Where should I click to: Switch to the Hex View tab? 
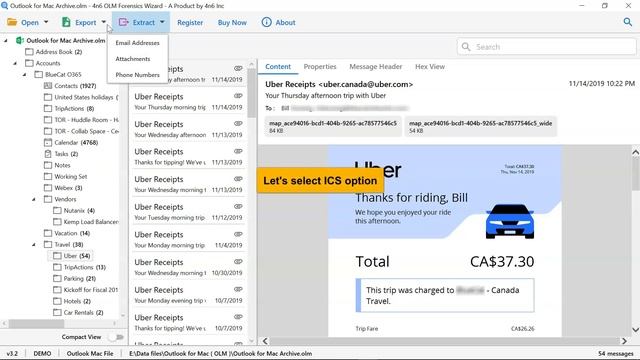pyautogui.click(x=430, y=67)
